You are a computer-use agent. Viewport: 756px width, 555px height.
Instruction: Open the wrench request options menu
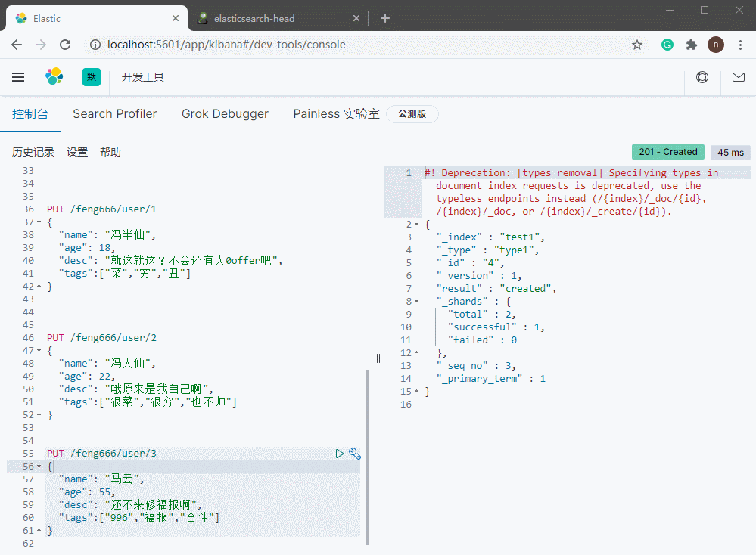pos(355,454)
